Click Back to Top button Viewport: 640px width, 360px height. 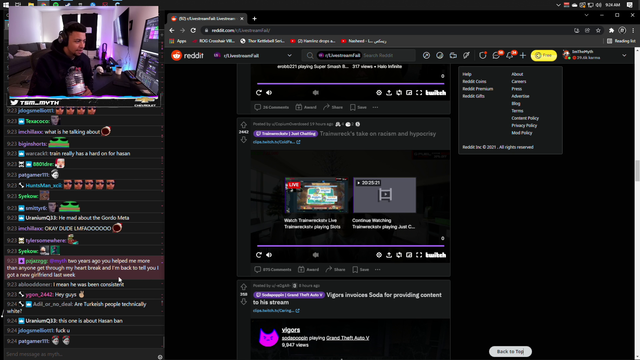coord(510,351)
